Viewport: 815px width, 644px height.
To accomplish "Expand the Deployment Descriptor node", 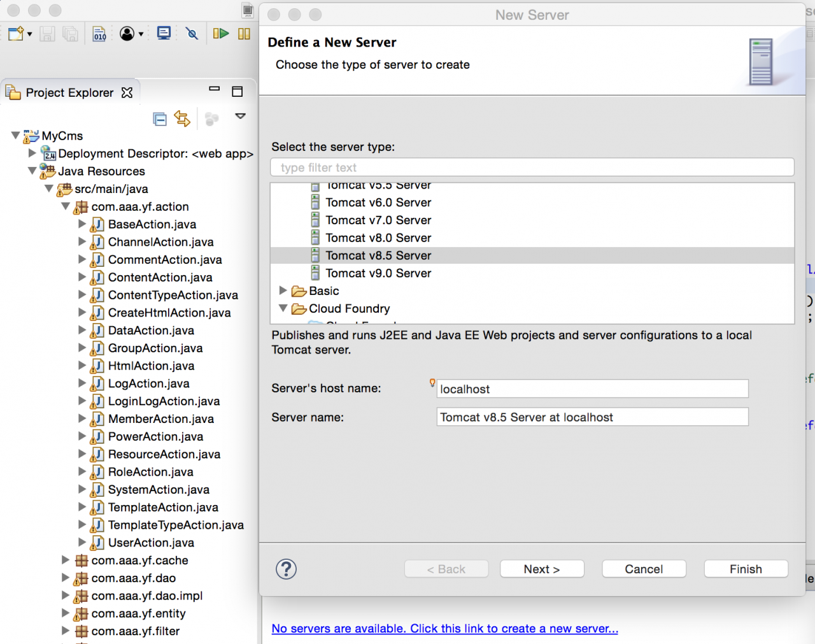I will click(32, 154).
